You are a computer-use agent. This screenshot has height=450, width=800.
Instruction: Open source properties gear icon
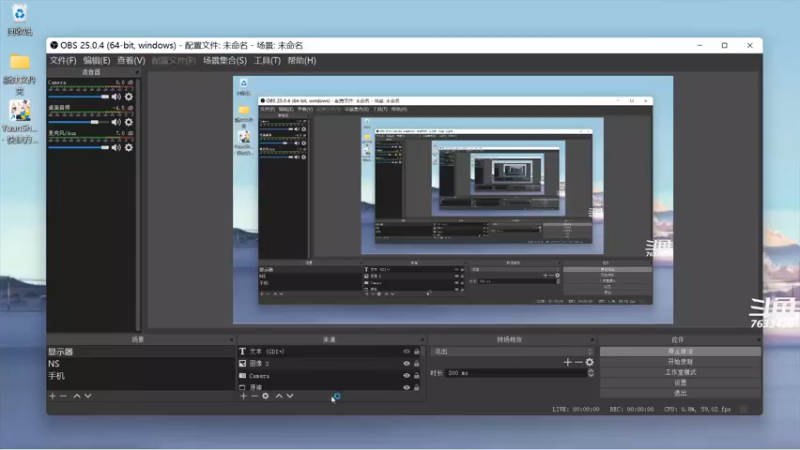pos(265,396)
